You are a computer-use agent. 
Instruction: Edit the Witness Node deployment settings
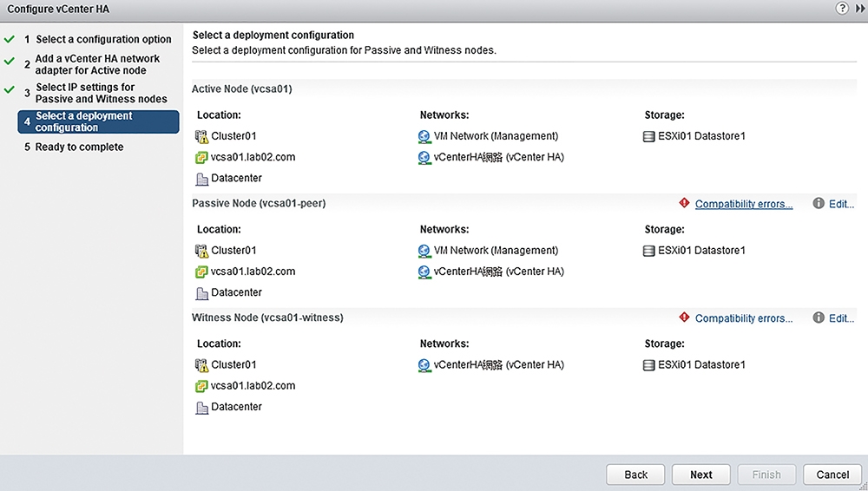point(841,318)
